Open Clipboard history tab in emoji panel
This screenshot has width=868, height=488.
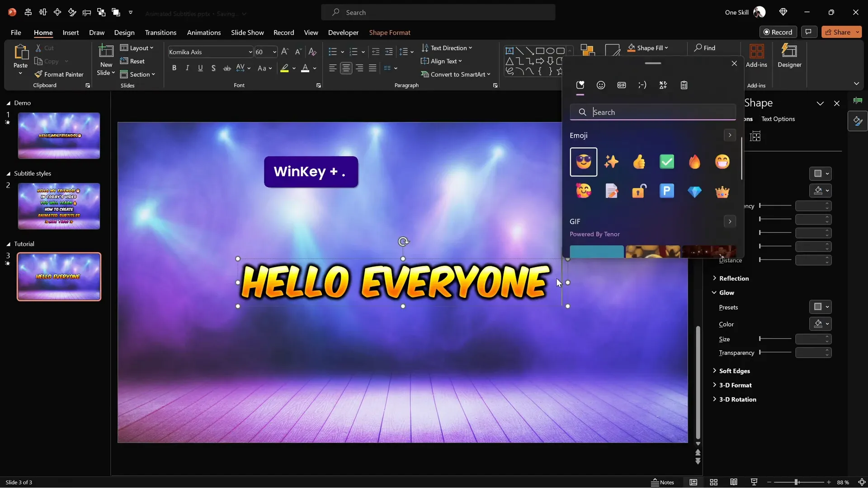click(x=684, y=85)
